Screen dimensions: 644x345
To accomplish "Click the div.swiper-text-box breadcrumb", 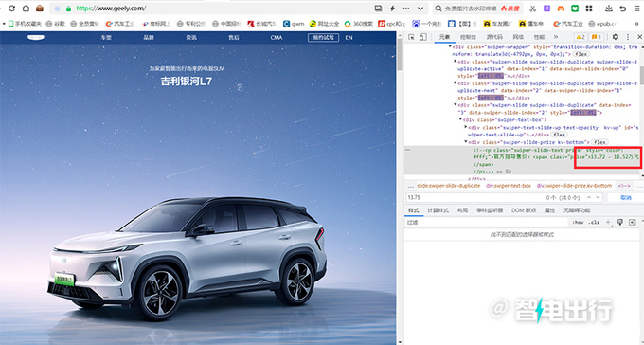I will (x=509, y=186).
